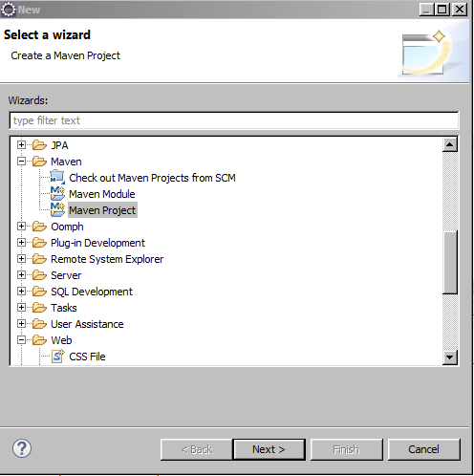This screenshot has width=474, height=476.
Task: Close the New wizard window
Action: point(460,10)
